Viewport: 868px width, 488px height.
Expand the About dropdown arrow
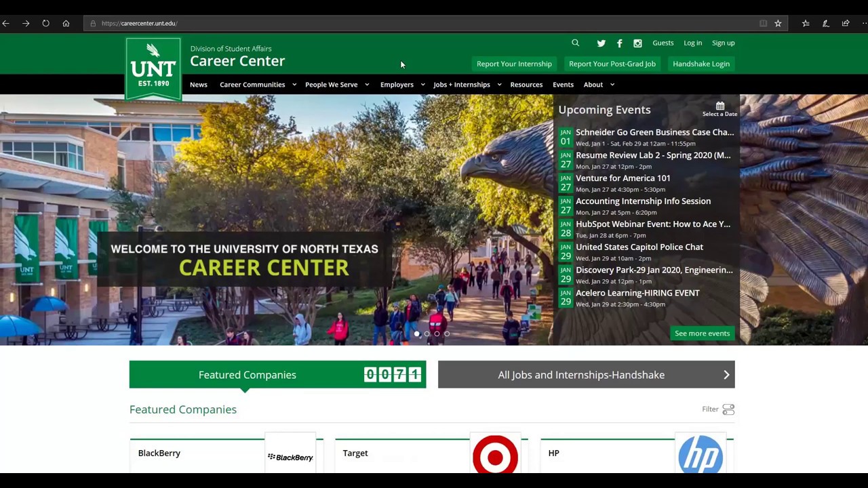[x=612, y=85]
